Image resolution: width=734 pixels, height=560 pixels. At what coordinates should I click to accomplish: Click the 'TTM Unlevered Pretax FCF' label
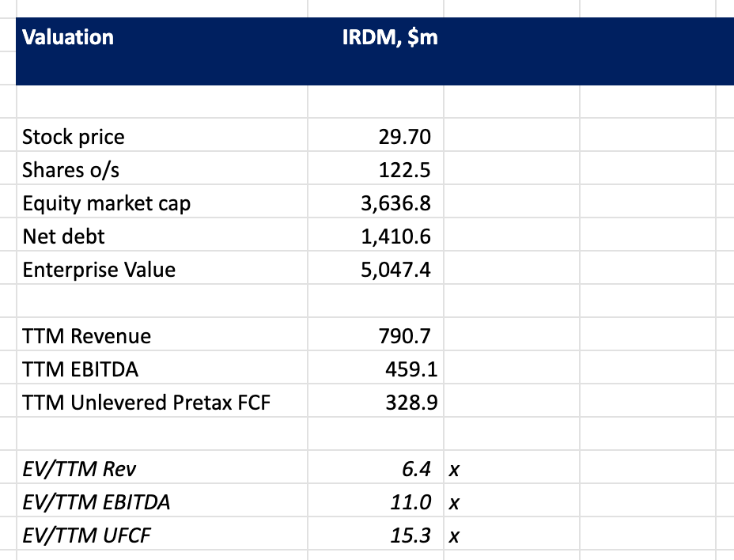[146, 403]
